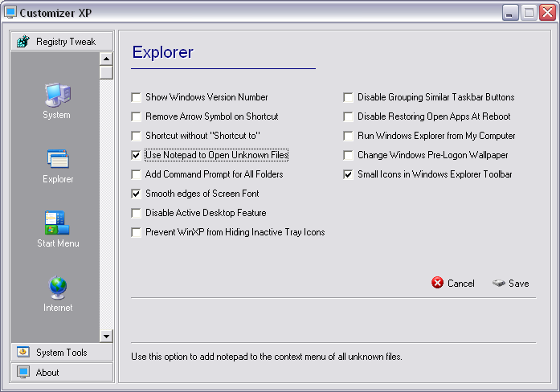The height and width of the screenshot is (392, 560).
Task: Open the System category icon
Action: click(58, 96)
